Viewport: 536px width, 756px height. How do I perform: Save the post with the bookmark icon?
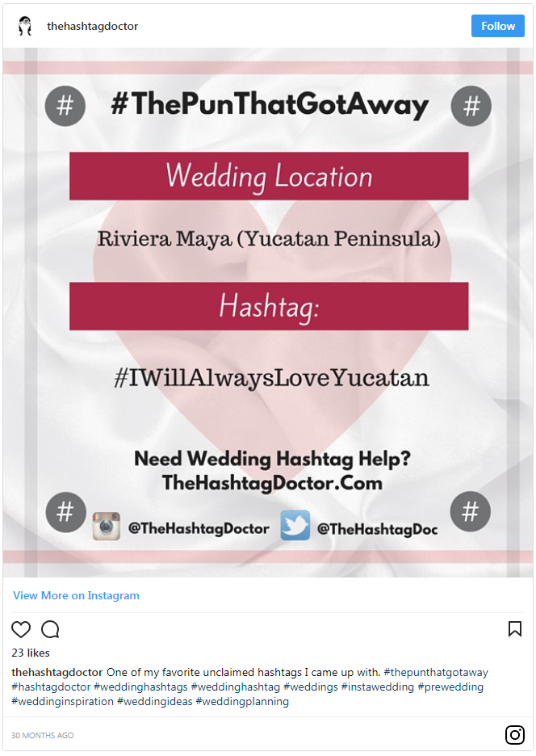click(515, 628)
